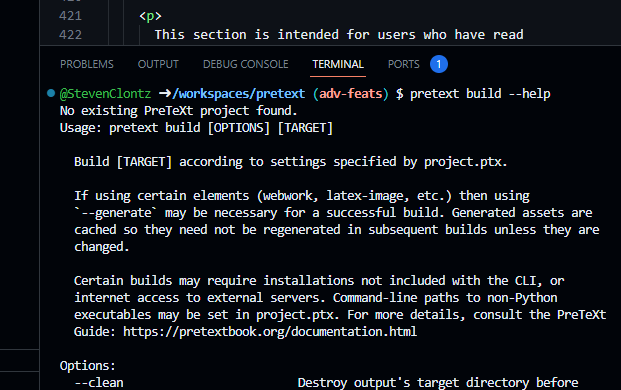Click the adv-feats branch name
621x390 pixels.
pyautogui.click(x=351, y=94)
